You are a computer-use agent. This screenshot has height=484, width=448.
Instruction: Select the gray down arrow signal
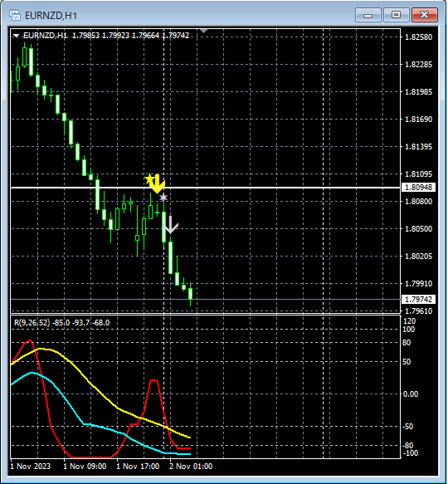170,224
